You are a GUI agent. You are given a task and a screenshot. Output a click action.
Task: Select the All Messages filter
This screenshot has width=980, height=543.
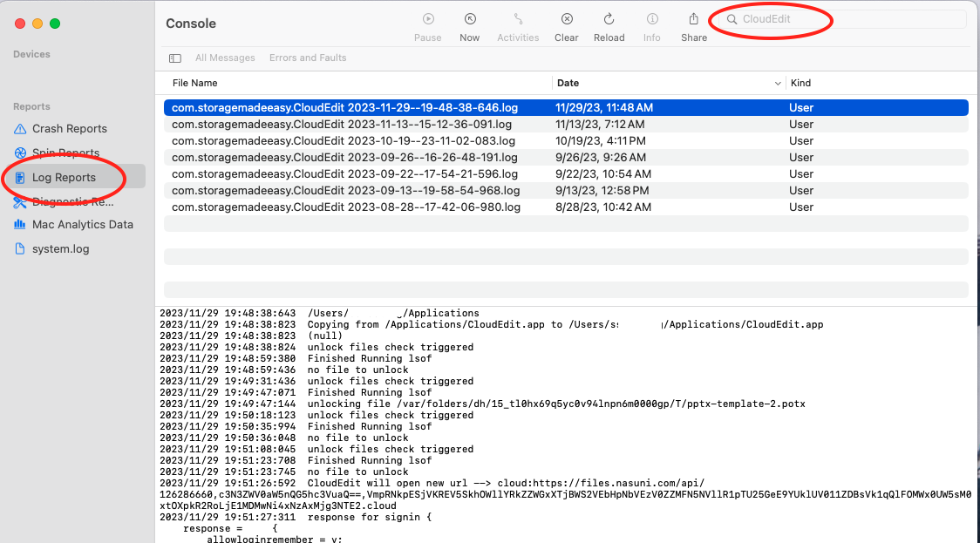click(x=225, y=58)
